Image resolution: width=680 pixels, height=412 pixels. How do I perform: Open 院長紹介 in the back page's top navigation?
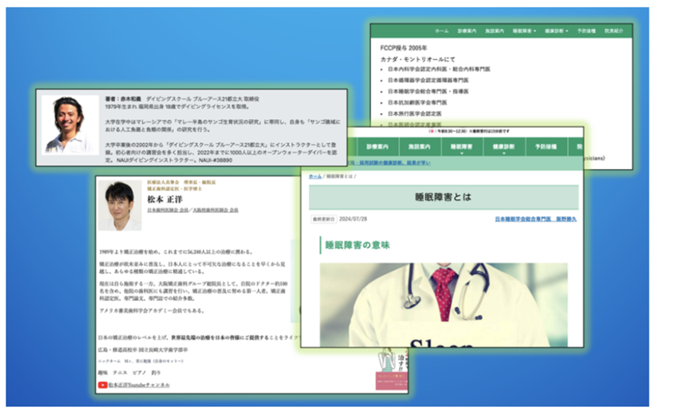click(x=614, y=31)
